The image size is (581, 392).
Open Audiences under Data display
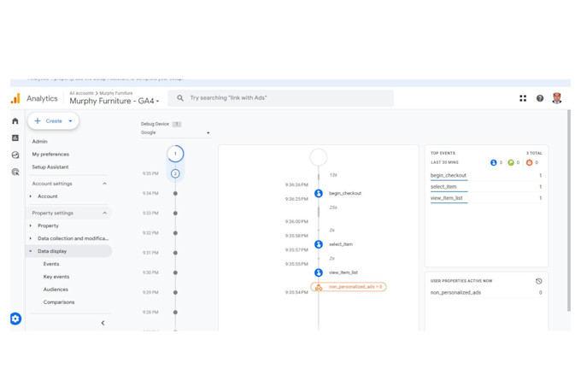[56, 290]
